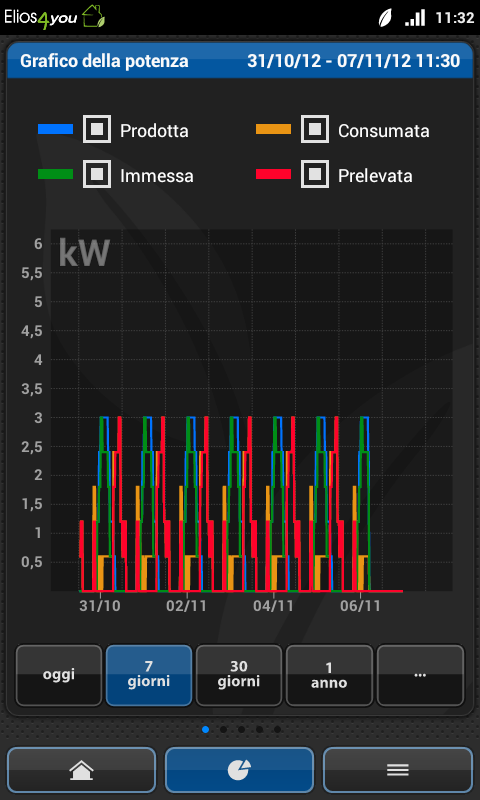
Task: Open the pie chart statistics button
Action: (x=239, y=769)
